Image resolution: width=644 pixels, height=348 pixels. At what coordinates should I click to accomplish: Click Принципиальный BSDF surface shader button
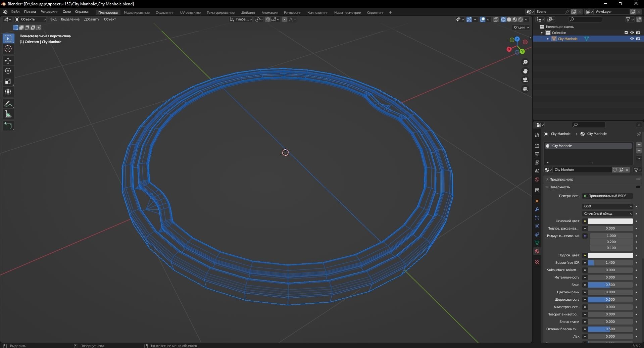(x=608, y=196)
